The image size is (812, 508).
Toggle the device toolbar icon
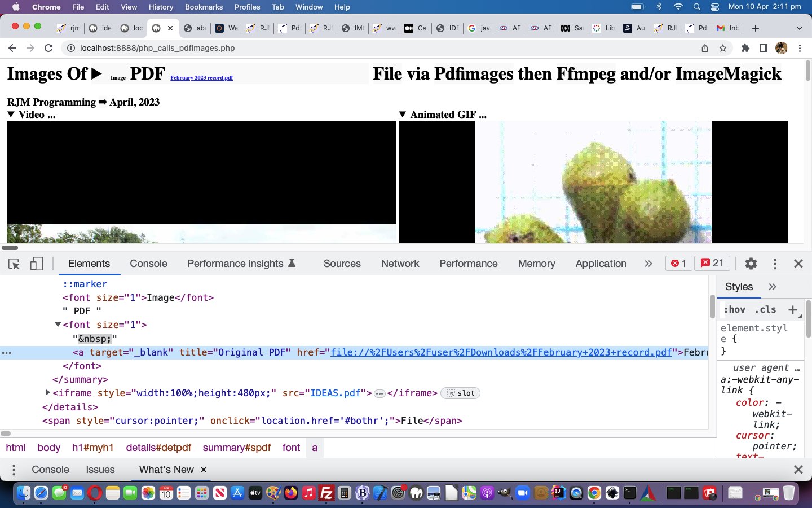pyautogui.click(x=37, y=264)
